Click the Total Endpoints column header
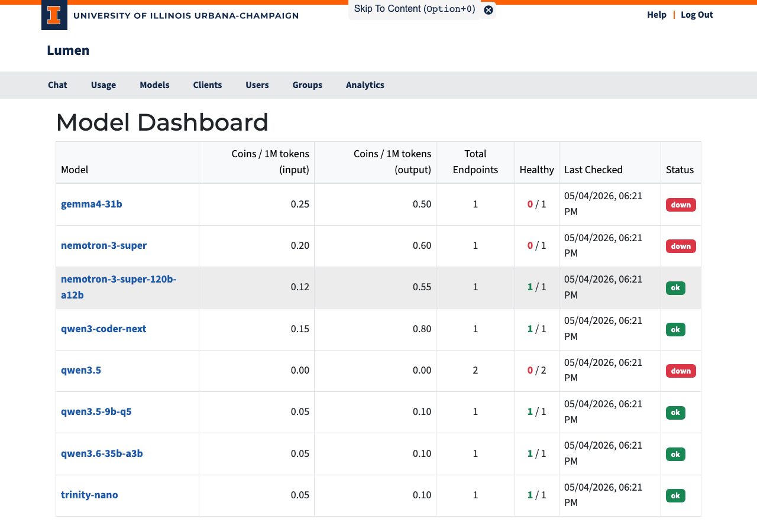The height and width of the screenshot is (532, 757). (x=475, y=162)
